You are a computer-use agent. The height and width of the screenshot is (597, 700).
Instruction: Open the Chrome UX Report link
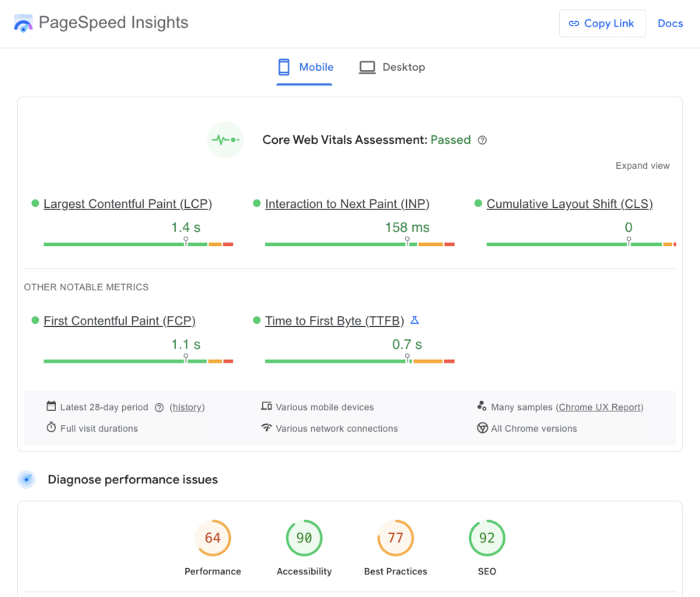click(601, 408)
